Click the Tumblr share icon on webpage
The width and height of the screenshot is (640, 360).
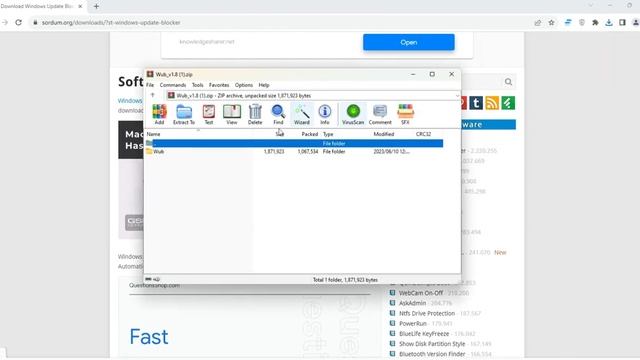point(476,103)
